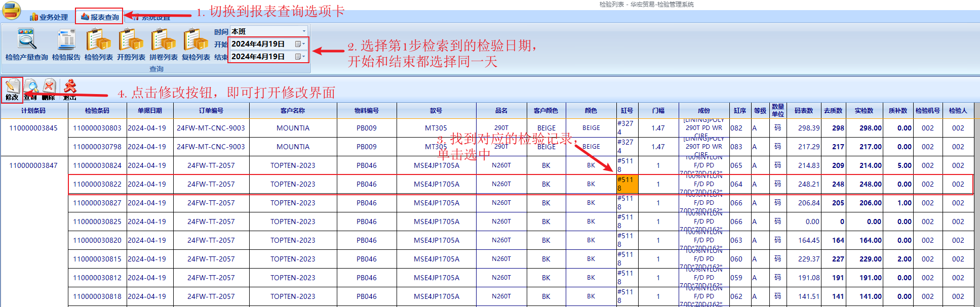Screen dimensions: 980x307
Task: Switch to the 业务处理 tab
Action: [x=49, y=17]
